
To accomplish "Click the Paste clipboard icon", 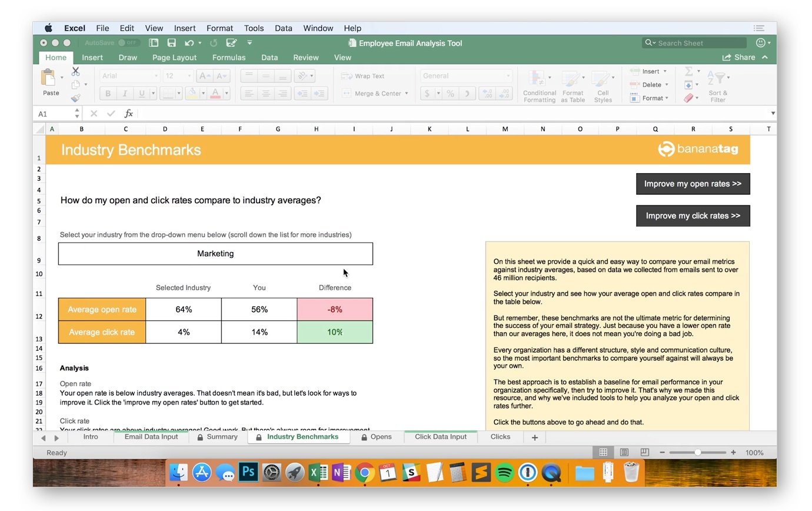I will point(48,77).
